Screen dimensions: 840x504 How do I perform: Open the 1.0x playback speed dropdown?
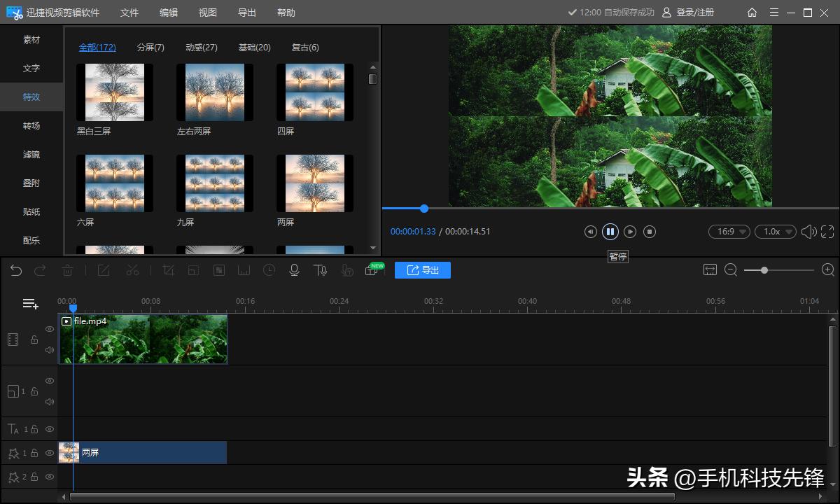tap(775, 232)
